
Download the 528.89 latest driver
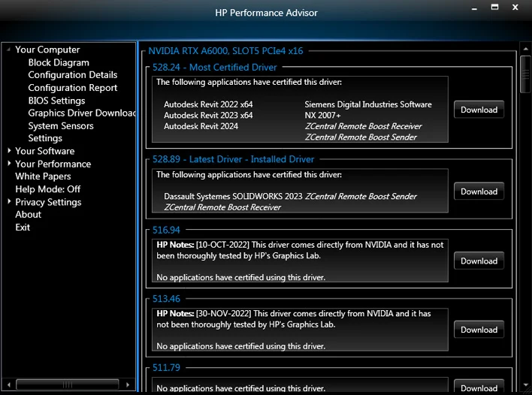[x=479, y=191]
